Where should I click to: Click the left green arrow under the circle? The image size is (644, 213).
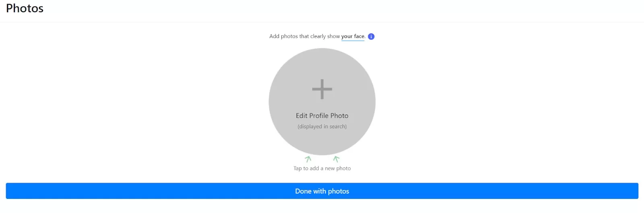click(x=308, y=159)
